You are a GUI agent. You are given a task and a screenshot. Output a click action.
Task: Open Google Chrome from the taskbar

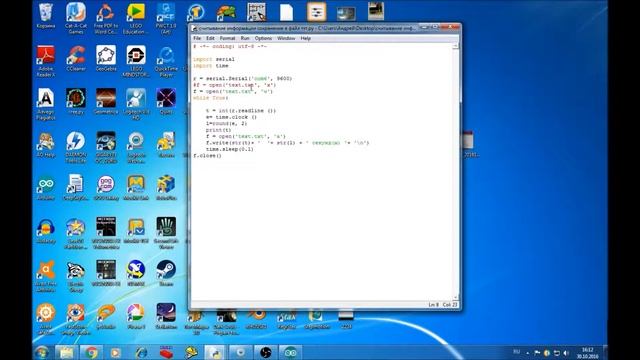[91, 353]
